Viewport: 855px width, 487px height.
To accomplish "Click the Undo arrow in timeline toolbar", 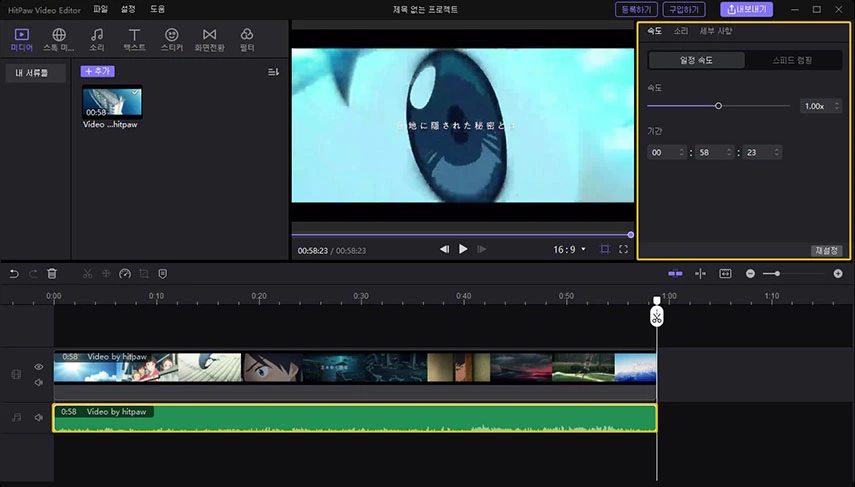I will coord(14,274).
